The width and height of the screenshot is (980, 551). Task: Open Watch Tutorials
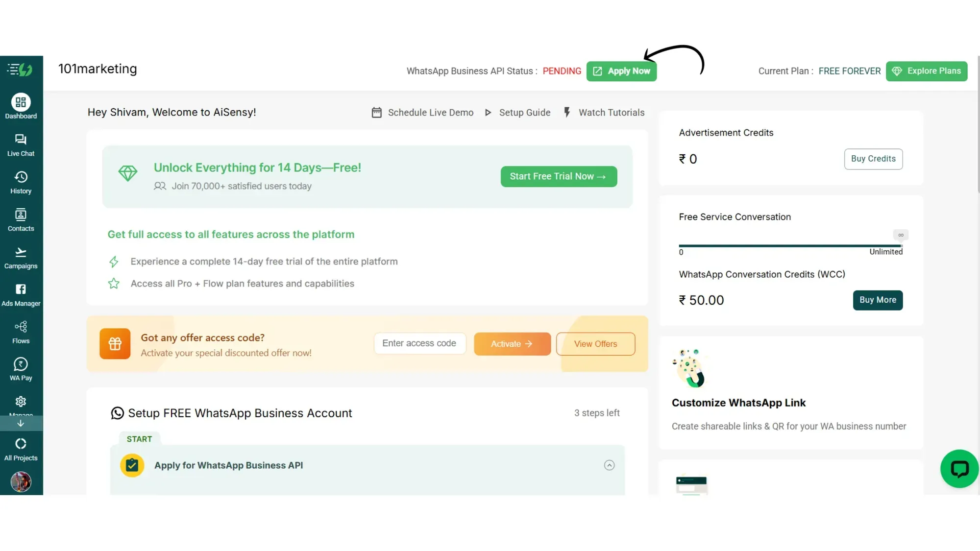(x=611, y=112)
